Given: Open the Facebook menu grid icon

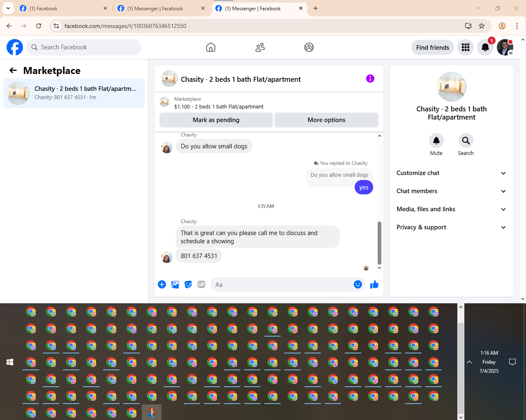Looking at the screenshot, I should point(466,47).
